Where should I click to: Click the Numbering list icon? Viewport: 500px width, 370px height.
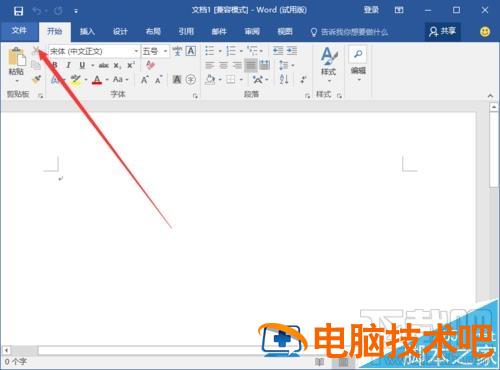point(231,51)
